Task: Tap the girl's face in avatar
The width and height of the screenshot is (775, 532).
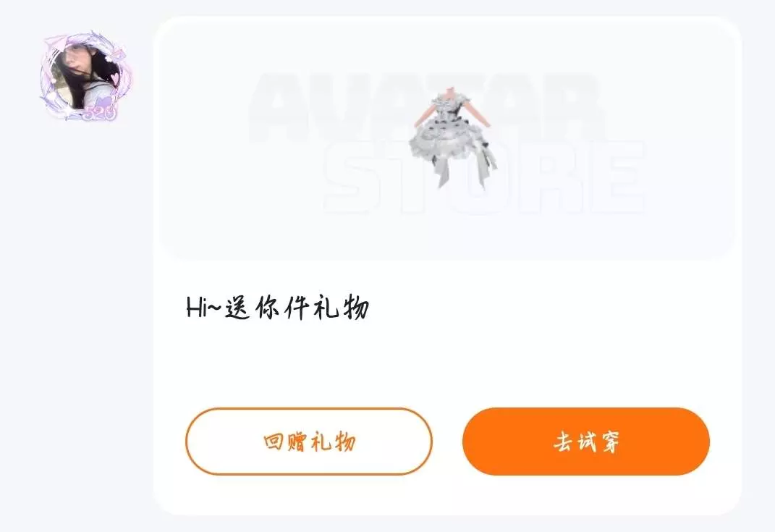Action: pos(75,62)
